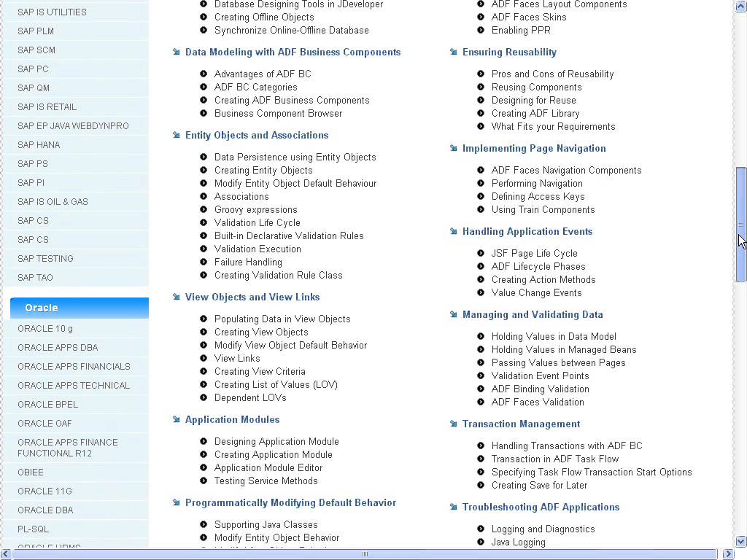The height and width of the screenshot is (560, 747).
Task: Click bullet icon next to Using Train Components
Action: pyautogui.click(x=481, y=209)
